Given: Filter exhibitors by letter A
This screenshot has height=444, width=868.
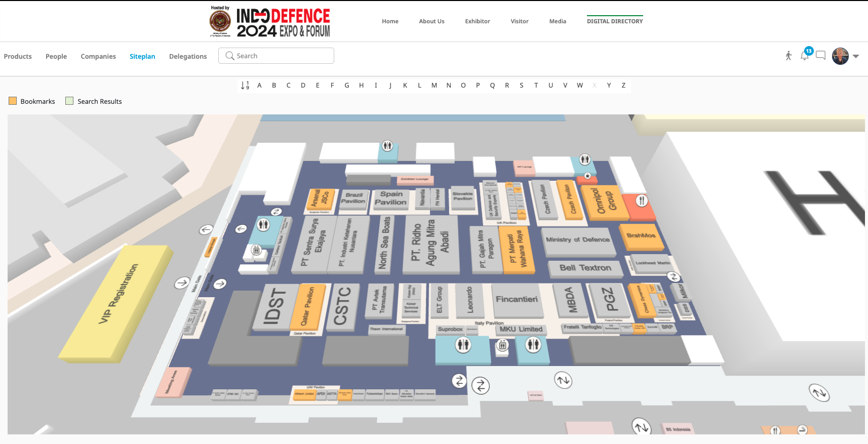Looking at the screenshot, I should 259,85.
